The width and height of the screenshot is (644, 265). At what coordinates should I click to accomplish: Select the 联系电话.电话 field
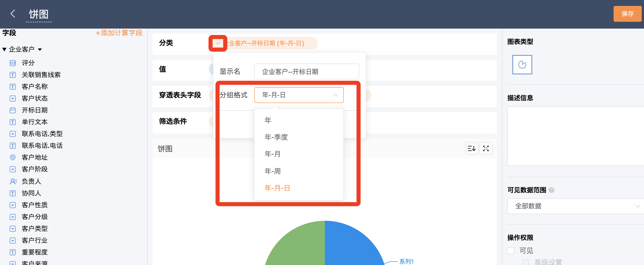coord(42,146)
